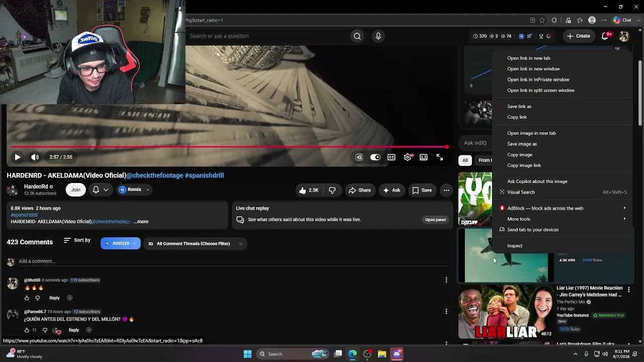Toggle the autoplay switch in the player
This screenshot has width=644, height=362.
click(375, 157)
